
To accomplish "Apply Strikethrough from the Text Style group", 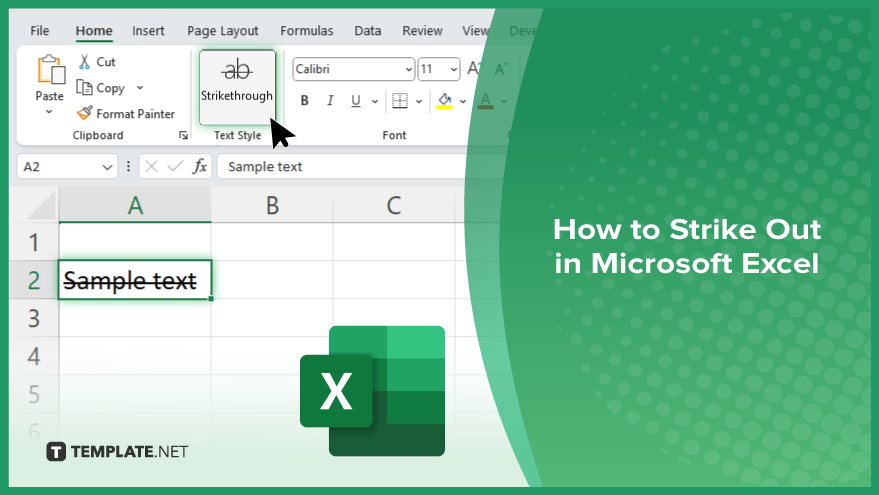I will [237, 87].
